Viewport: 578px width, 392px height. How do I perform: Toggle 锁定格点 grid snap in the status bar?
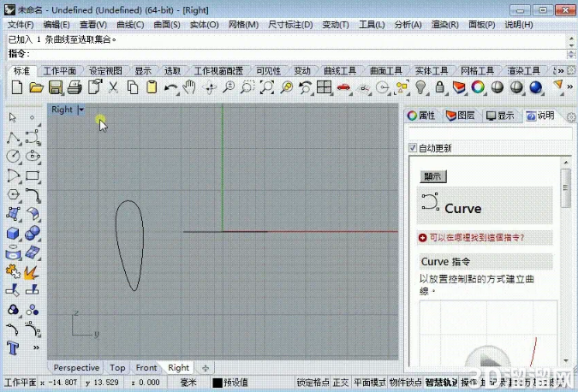click(x=313, y=383)
